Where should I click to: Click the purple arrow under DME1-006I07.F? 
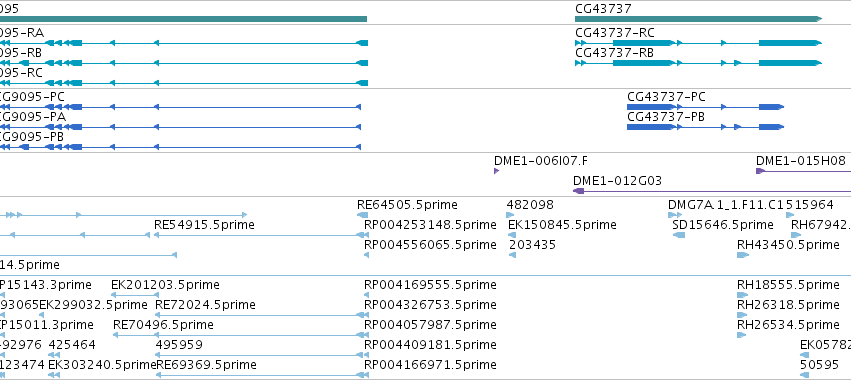coord(496,171)
